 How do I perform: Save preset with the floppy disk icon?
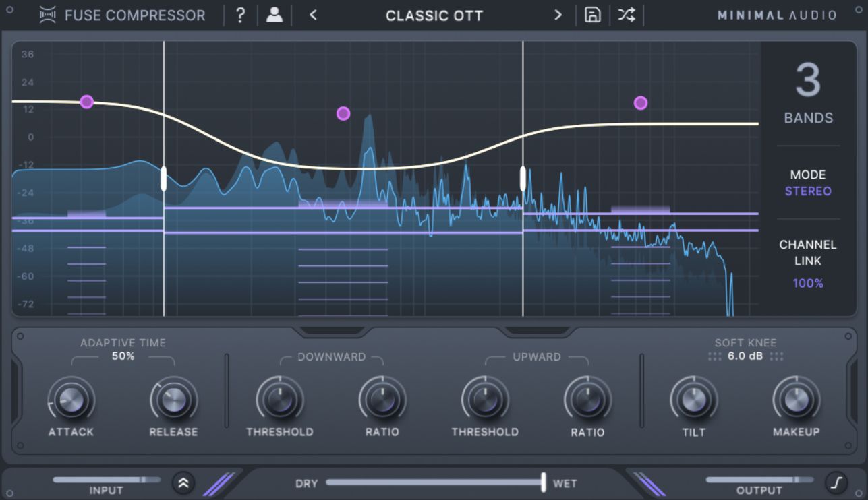(x=592, y=15)
